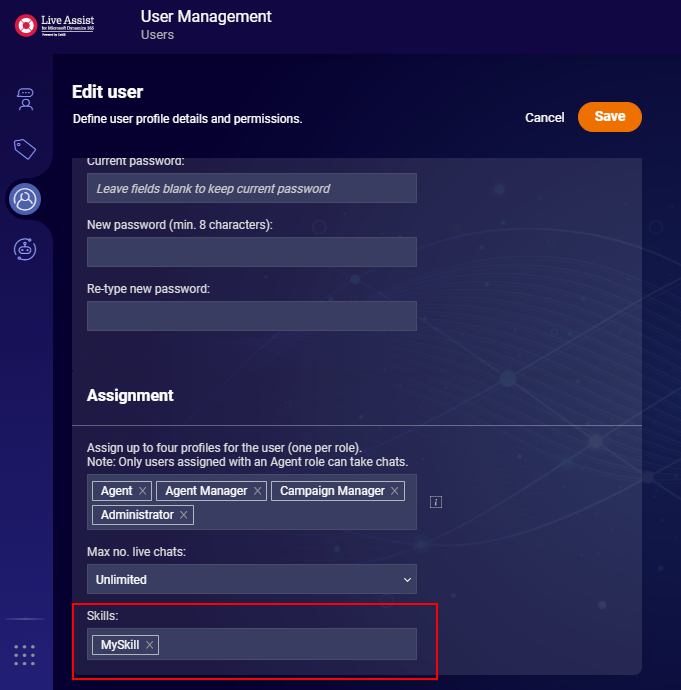Click the 'New password (min. 8 characters):' label
This screenshot has height=690, width=681.
tap(179, 225)
